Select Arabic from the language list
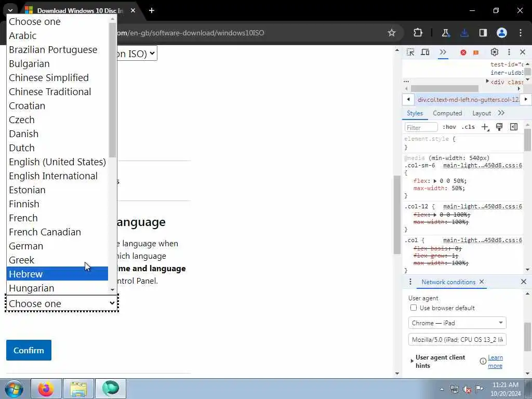The height and width of the screenshot is (399, 532). pyautogui.click(x=57, y=36)
